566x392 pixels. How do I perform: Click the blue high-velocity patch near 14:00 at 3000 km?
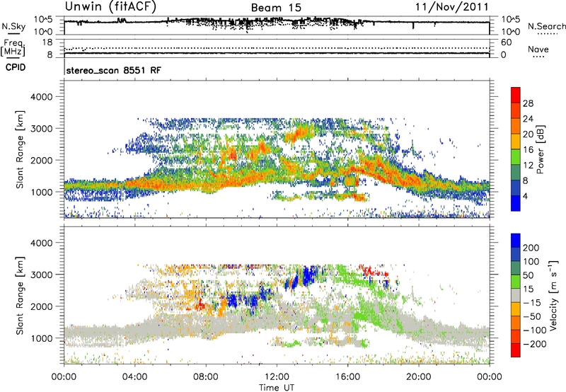308,275
